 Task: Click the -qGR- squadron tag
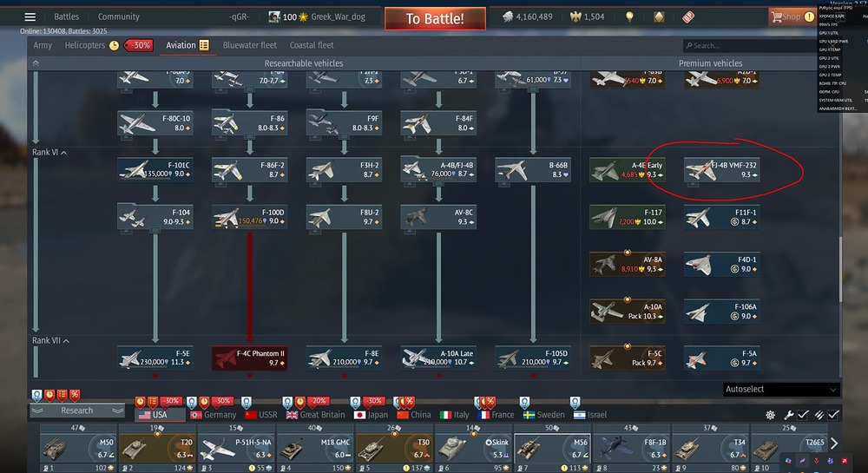(239, 16)
